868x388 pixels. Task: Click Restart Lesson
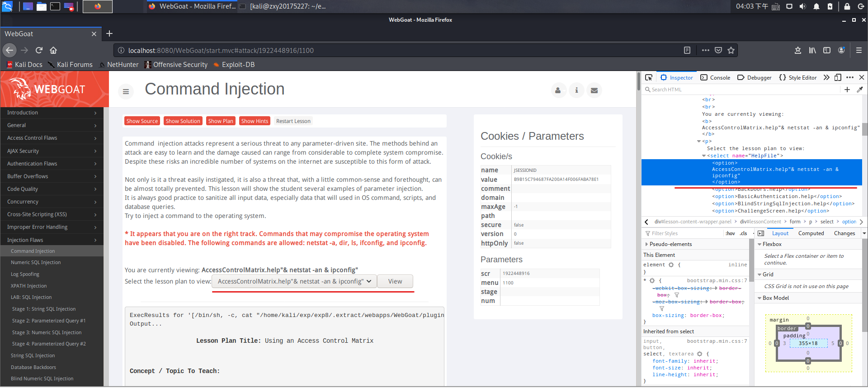(x=293, y=121)
